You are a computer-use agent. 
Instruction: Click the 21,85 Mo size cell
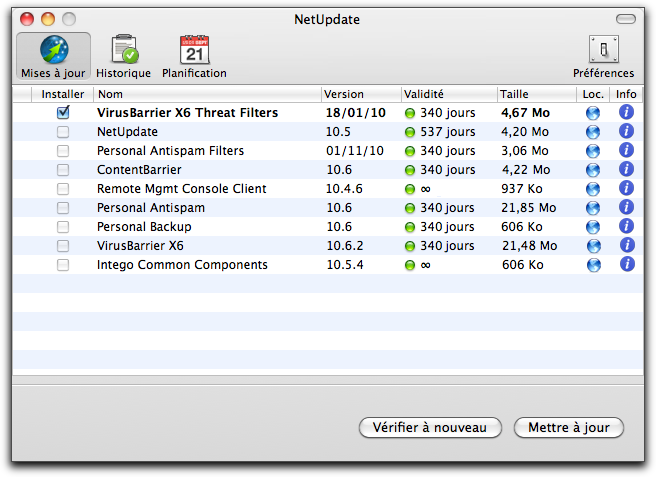coord(529,208)
